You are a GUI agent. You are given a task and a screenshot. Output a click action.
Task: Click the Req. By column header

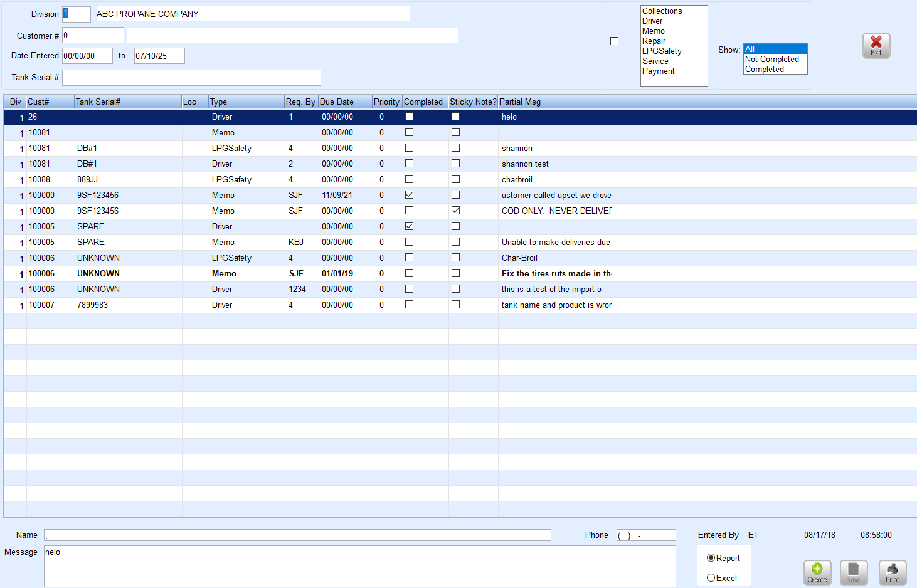tap(302, 102)
